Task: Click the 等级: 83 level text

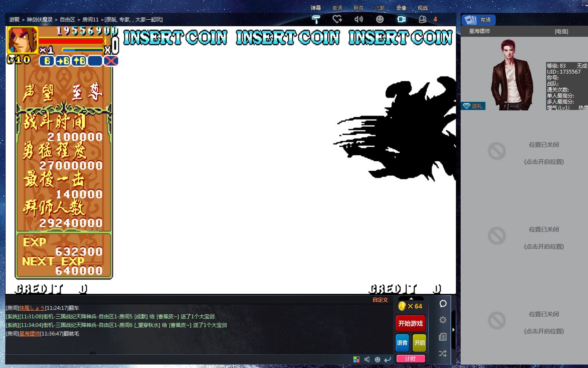Action: [x=556, y=66]
